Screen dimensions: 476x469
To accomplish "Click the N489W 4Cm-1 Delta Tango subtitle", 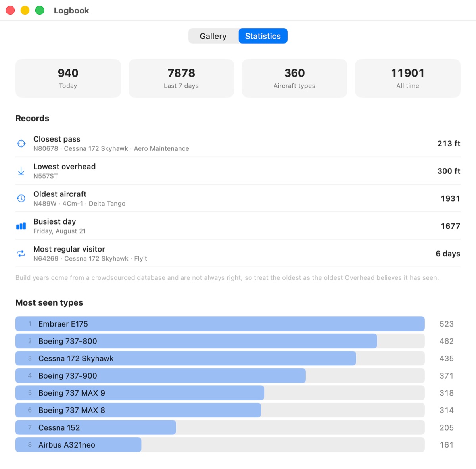I will click(79, 204).
